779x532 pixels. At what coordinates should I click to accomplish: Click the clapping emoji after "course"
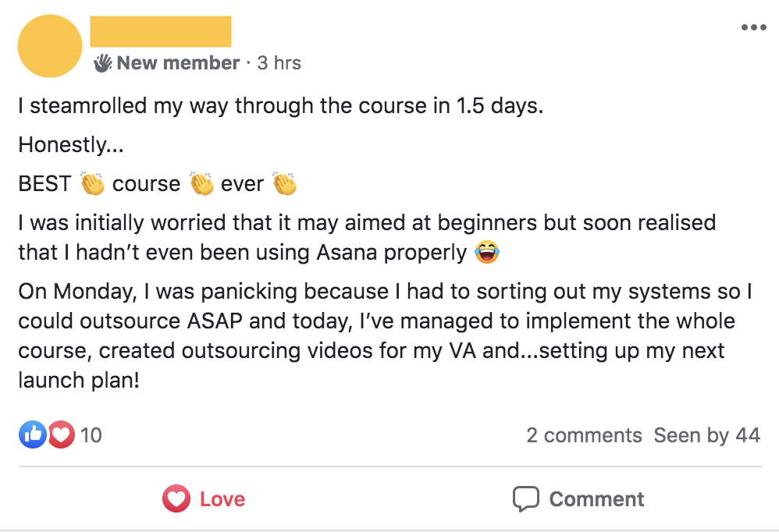pos(201,184)
